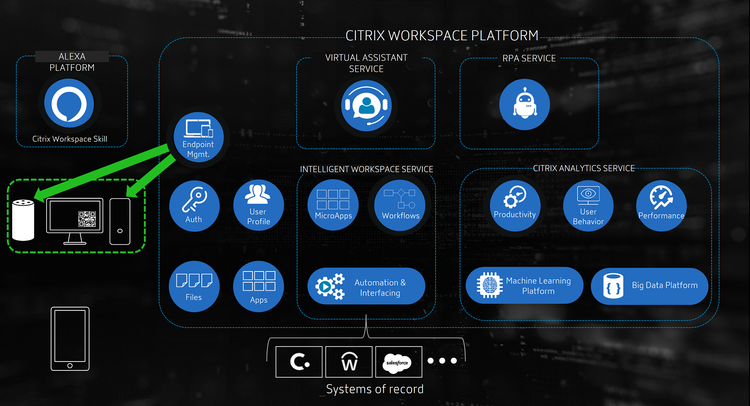Click the three dots after Salesforce

(442, 361)
